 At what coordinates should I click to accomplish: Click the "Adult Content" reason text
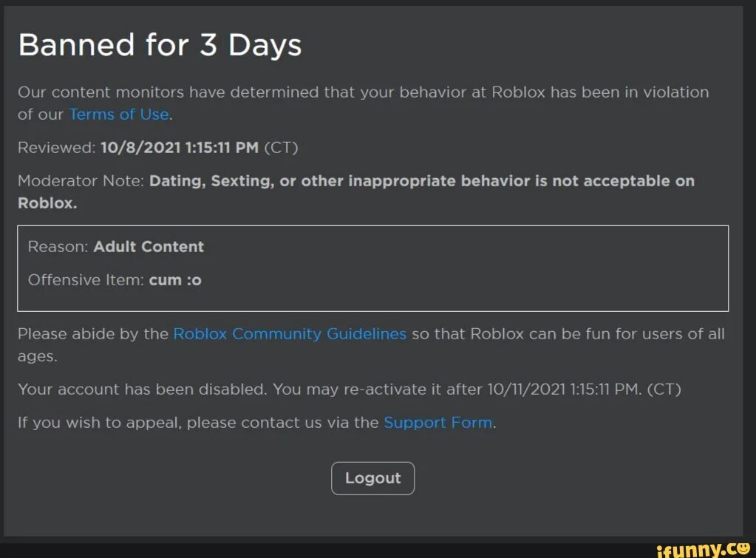(149, 247)
